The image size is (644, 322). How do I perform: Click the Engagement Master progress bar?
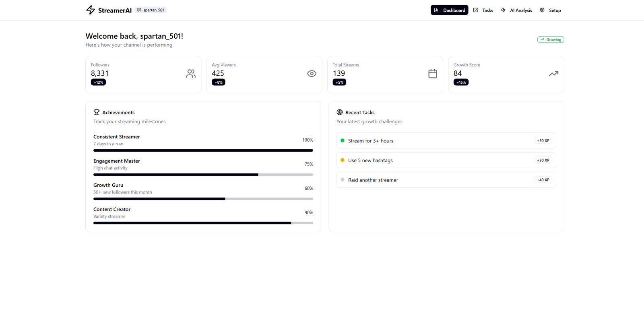tap(203, 175)
